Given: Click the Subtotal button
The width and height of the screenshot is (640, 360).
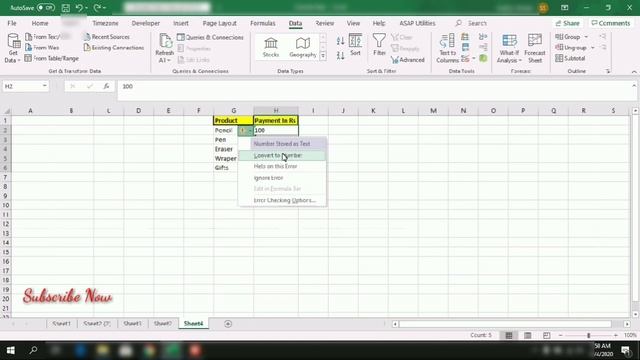Looking at the screenshot, I should 570,58.
